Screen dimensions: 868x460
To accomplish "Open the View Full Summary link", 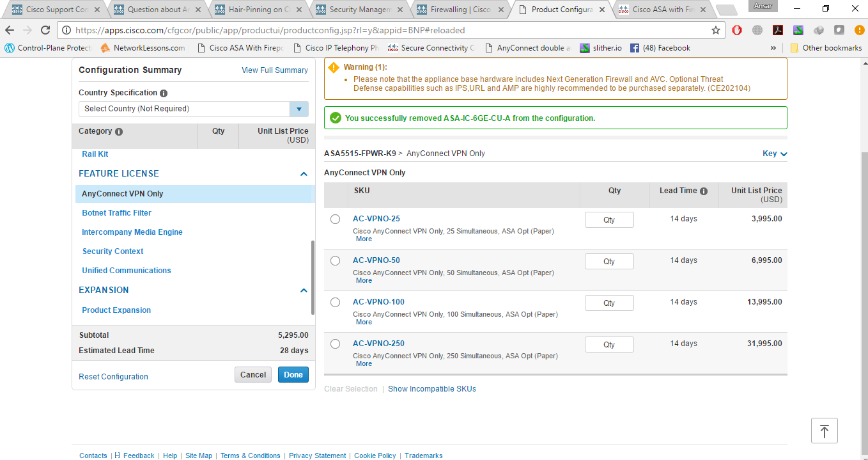I will coord(275,70).
